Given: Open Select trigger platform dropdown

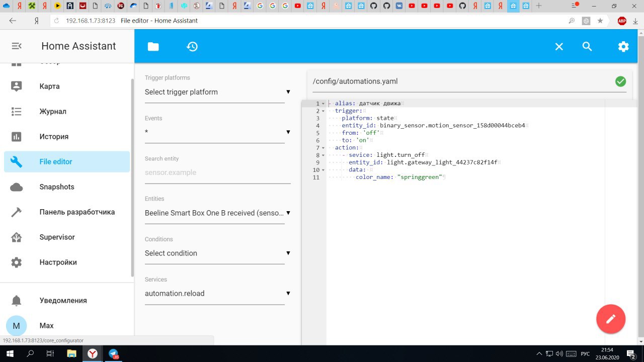Looking at the screenshot, I should coord(217,92).
